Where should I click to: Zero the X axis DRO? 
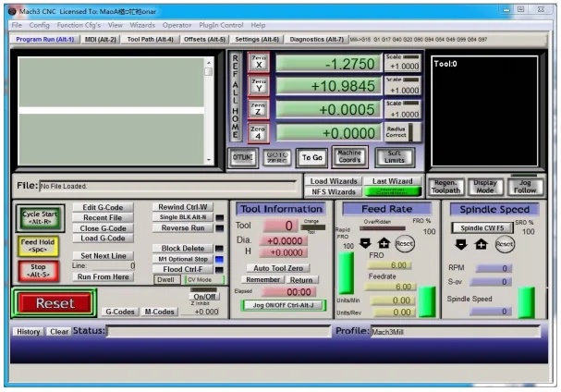click(259, 63)
